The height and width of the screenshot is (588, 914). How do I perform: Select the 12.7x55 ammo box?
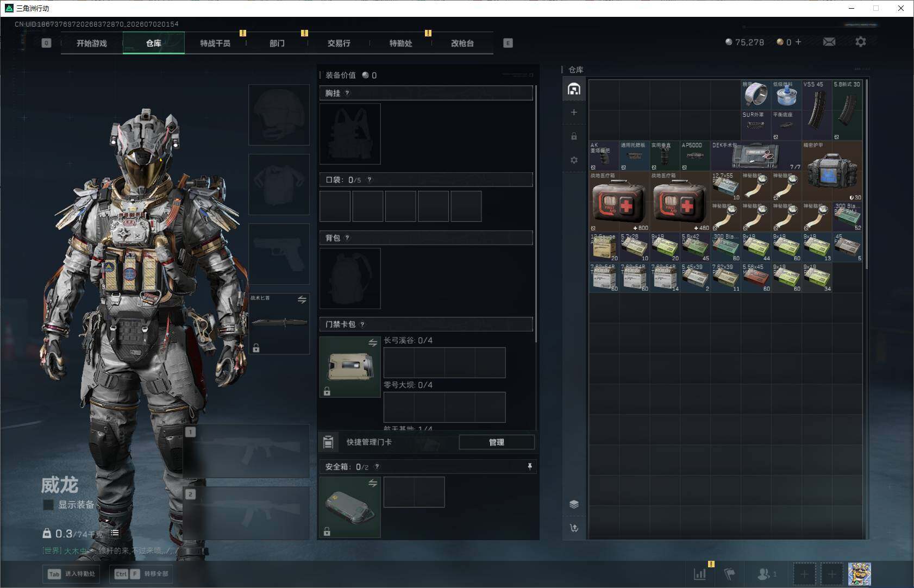coord(725,186)
